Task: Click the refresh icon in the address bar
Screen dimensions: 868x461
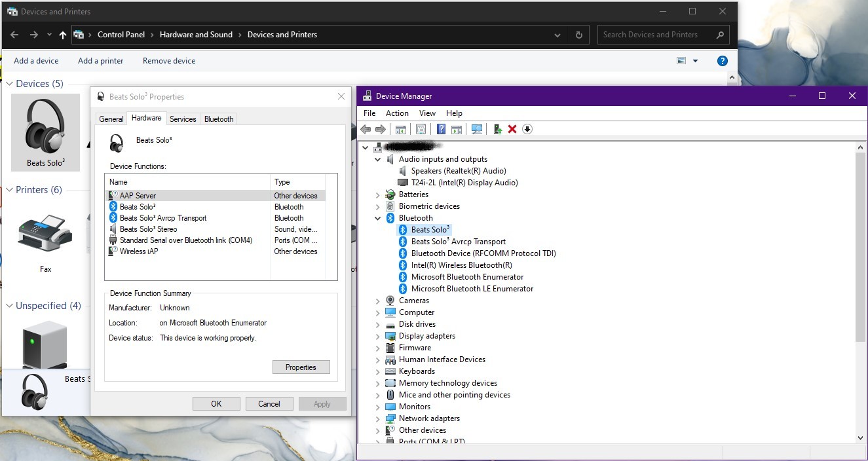Action: pyautogui.click(x=578, y=35)
